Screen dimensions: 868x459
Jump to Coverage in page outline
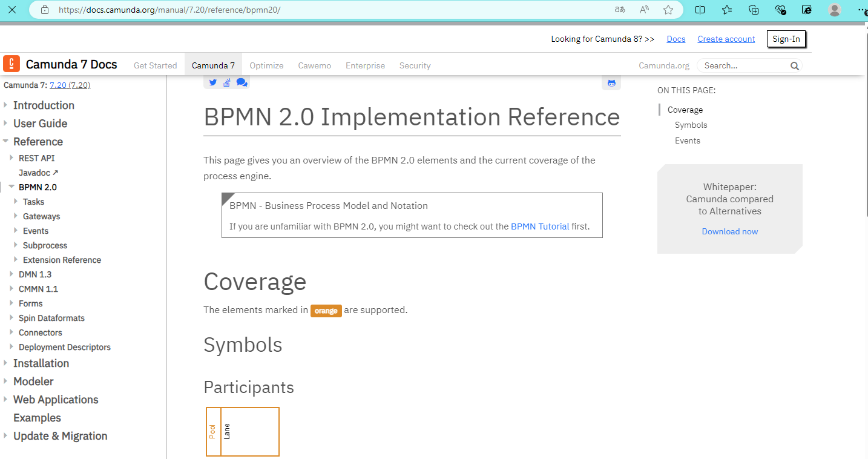[685, 110]
